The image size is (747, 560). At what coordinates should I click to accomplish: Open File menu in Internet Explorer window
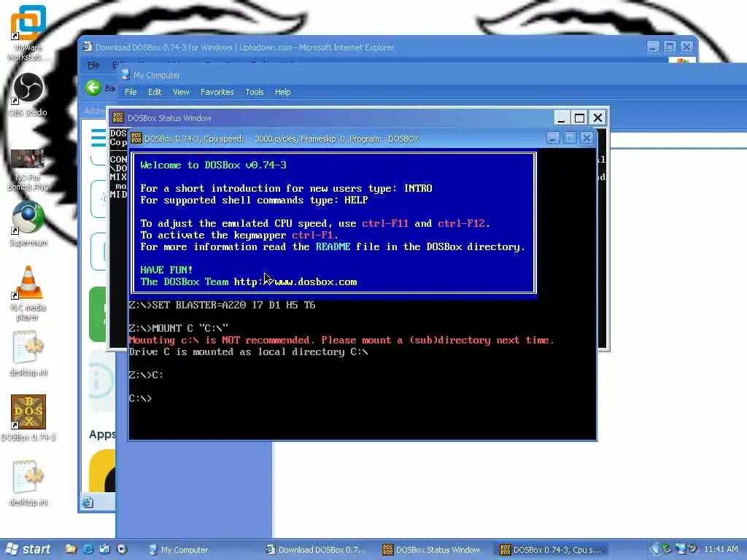(93, 65)
